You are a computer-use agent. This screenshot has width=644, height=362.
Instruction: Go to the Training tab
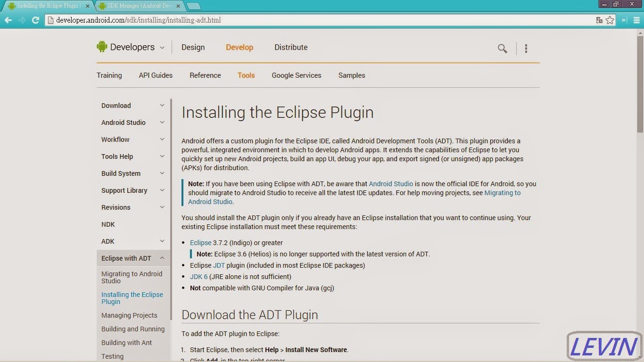pyautogui.click(x=109, y=75)
